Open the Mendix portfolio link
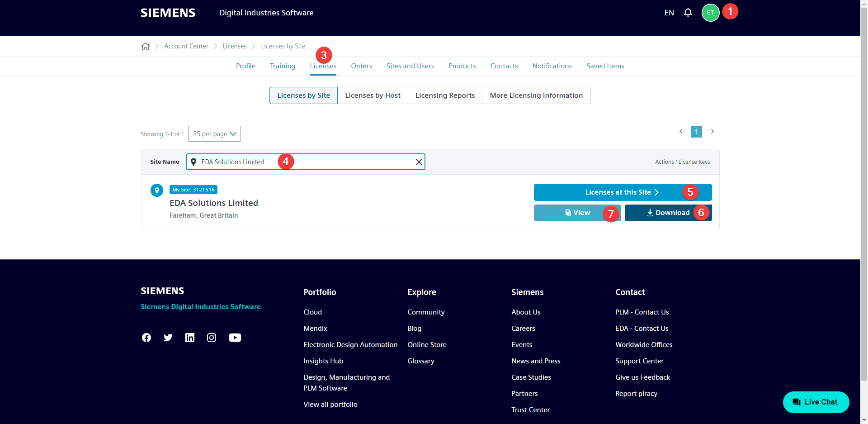The width and height of the screenshot is (868, 424). click(316, 329)
